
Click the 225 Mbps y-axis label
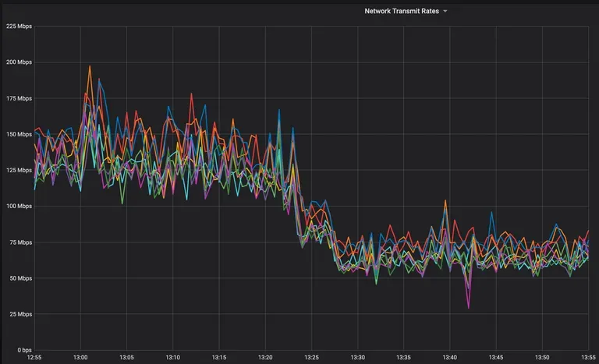(x=19, y=26)
